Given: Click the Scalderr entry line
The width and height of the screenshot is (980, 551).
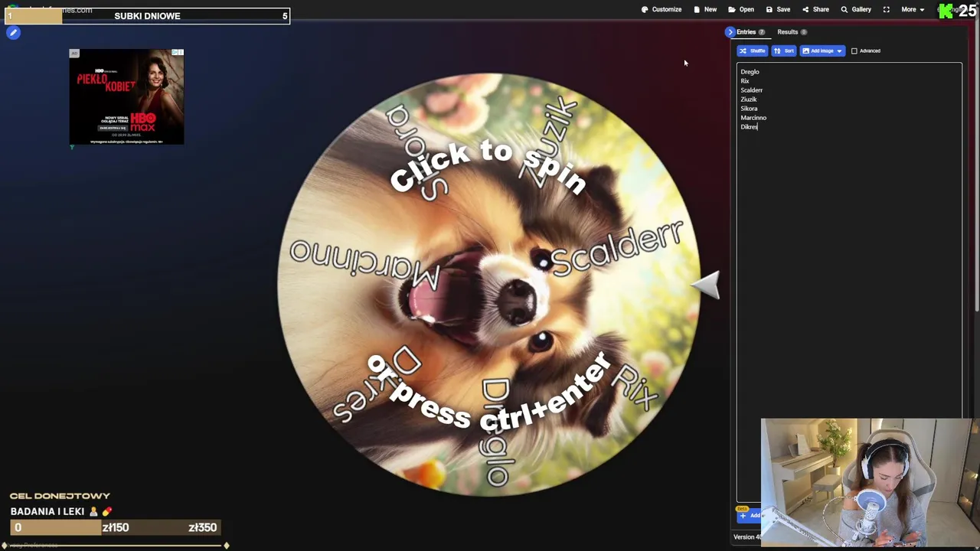Looking at the screenshot, I should (x=751, y=90).
